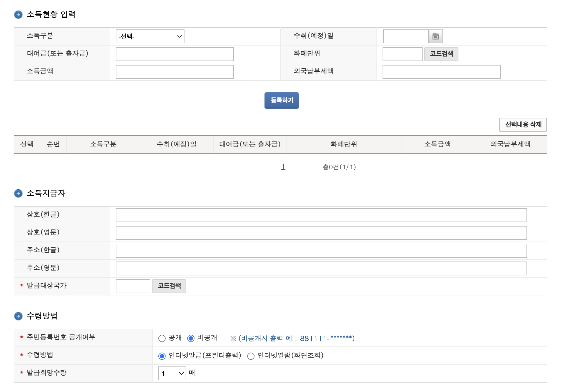Click 코드검색 next to 화폐단위

(441, 54)
